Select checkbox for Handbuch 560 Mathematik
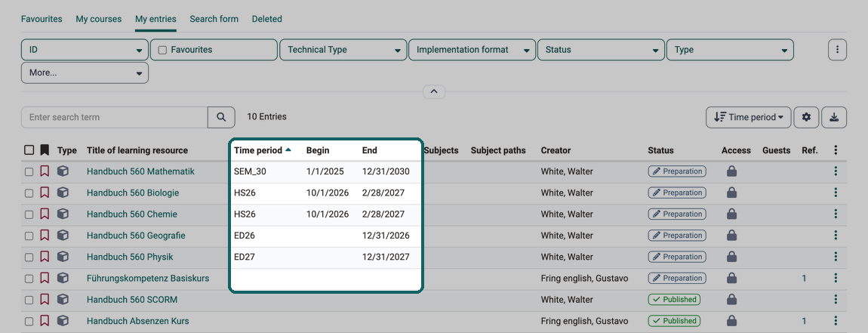Viewport: 868px width, 333px height. pos(29,171)
